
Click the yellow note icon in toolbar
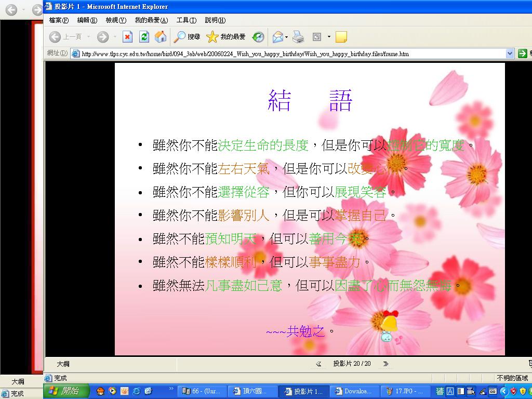tap(341, 37)
